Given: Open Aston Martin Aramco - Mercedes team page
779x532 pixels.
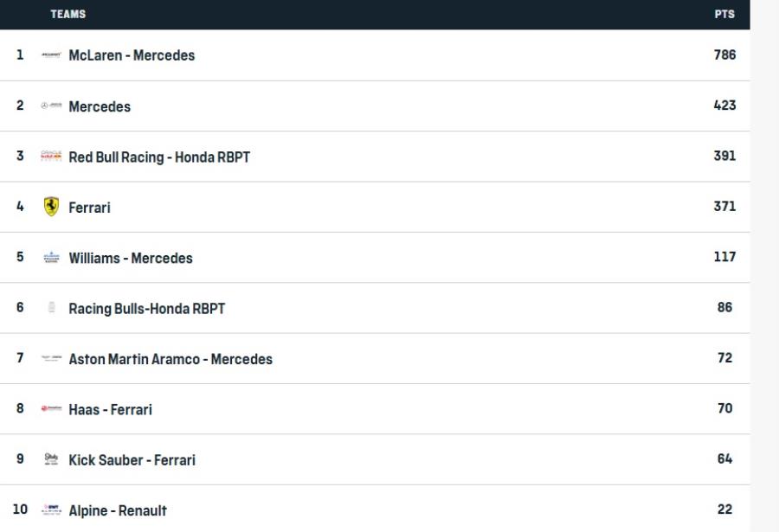Looking at the screenshot, I should pos(171,359).
